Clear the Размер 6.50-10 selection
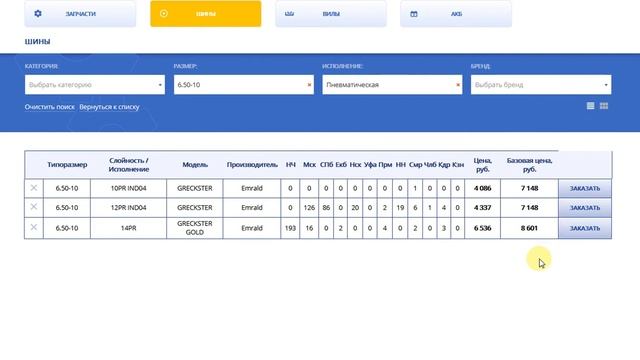This screenshot has height=360, width=640. point(309,85)
